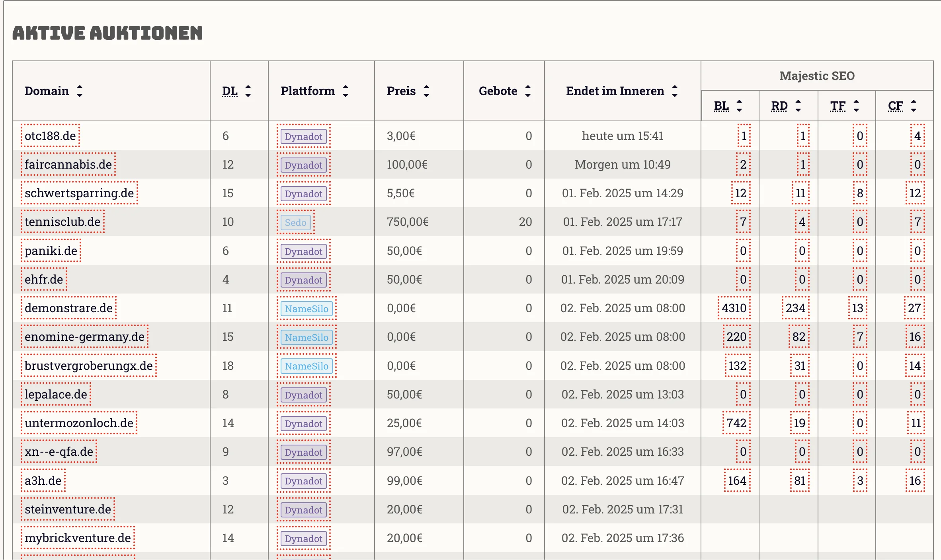
Task: Click NameSilo badge for demonstrare.de
Action: pos(307,309)
